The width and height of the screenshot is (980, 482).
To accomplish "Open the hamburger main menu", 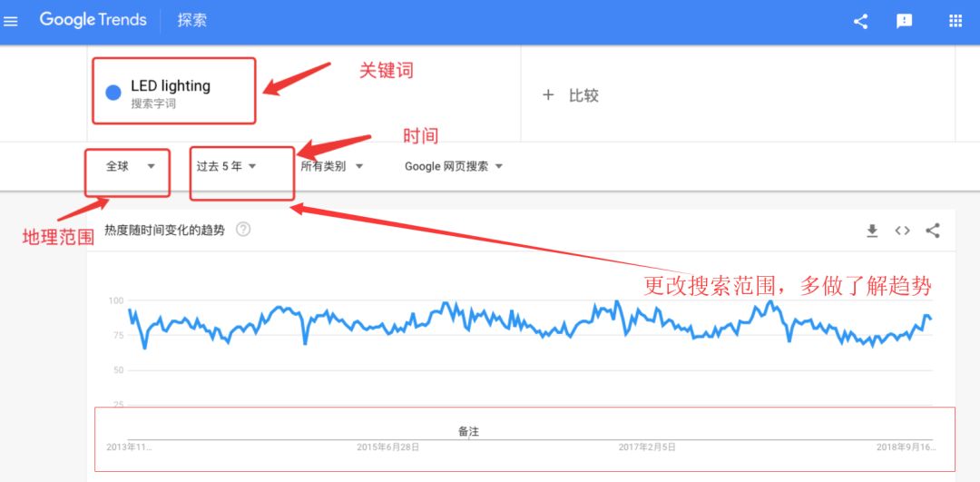I will click(x=12, y=21).
